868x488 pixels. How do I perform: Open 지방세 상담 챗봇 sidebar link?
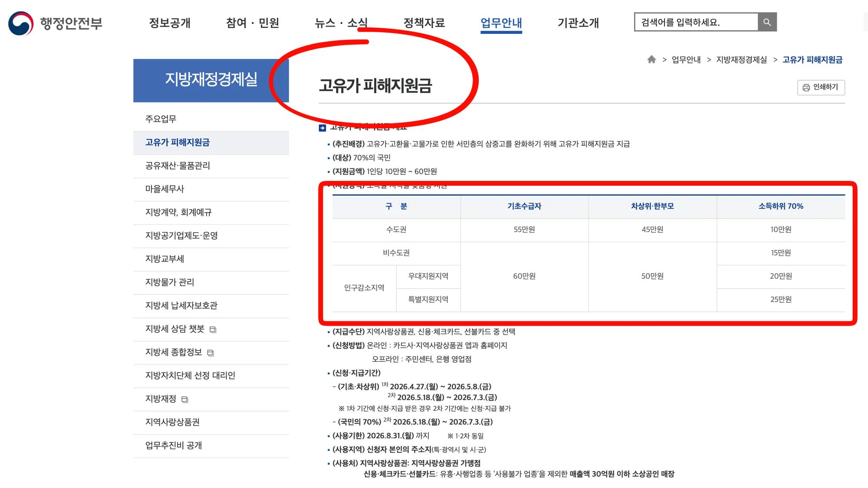click(x=211, y=329)
